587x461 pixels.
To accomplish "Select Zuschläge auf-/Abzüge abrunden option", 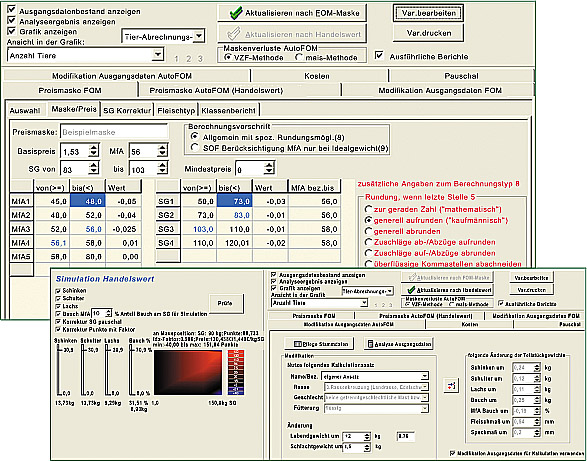I will (368, 253).
